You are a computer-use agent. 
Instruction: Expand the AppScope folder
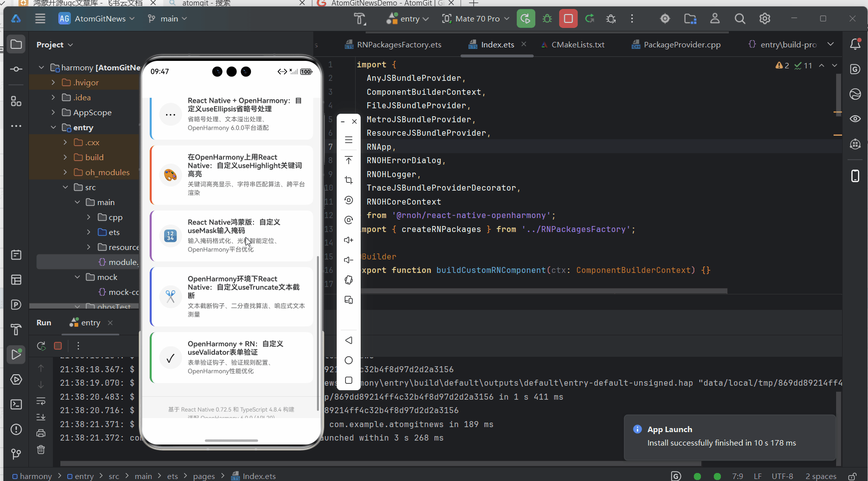53,112
